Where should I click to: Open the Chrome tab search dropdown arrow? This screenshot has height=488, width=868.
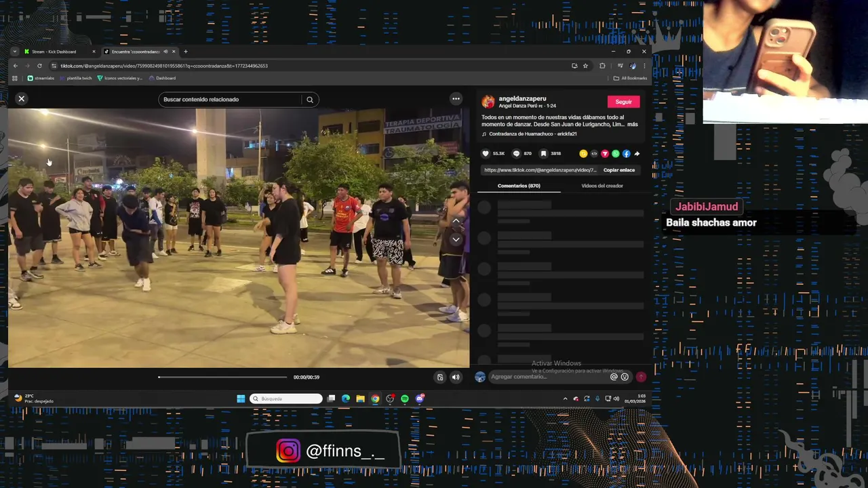point(14,52)
